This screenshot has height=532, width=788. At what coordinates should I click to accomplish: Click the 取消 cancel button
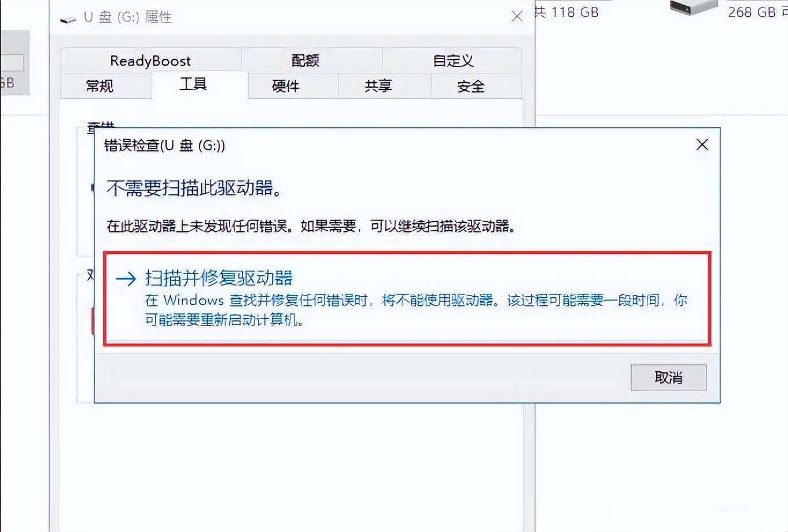tap(668, 378)
